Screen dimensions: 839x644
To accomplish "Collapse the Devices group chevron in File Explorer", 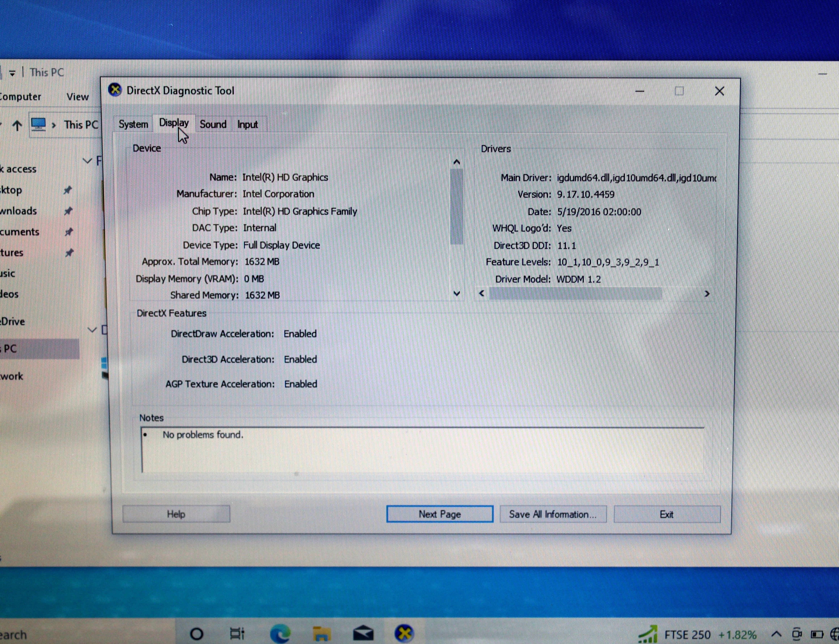I will click(92, 329).
